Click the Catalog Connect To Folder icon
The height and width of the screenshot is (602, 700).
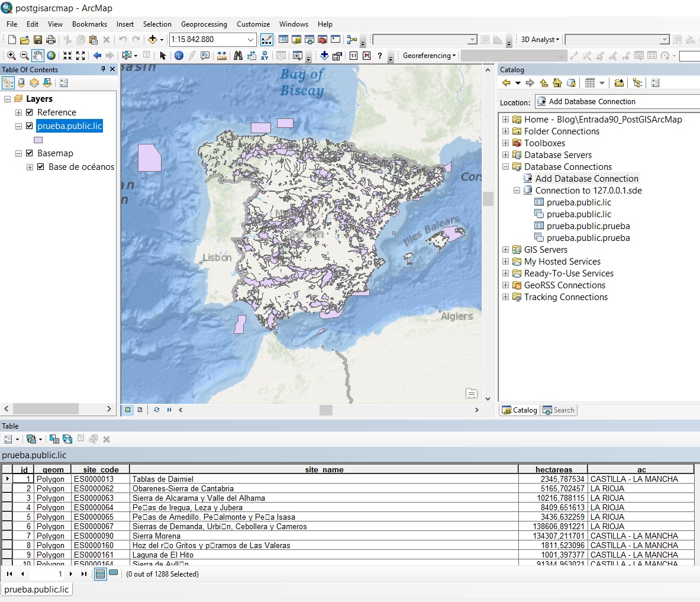tap(619, 83)
